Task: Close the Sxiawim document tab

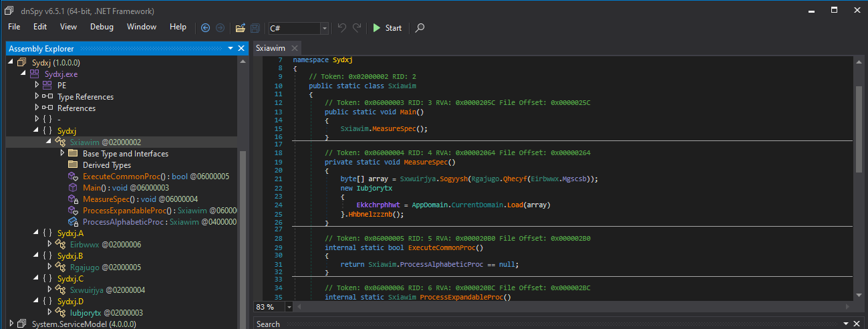Action: pos(295,48)
